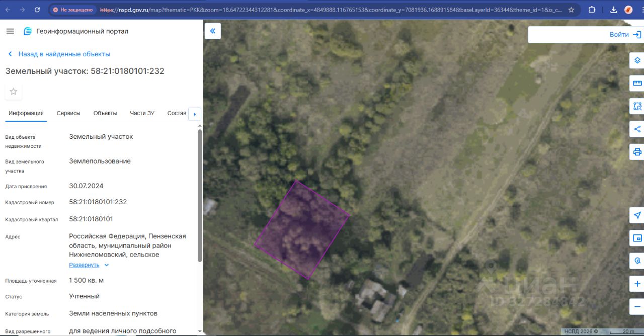Select the area value 1 500 кв. м
644x336 pixels.
[x=87, y=280]
